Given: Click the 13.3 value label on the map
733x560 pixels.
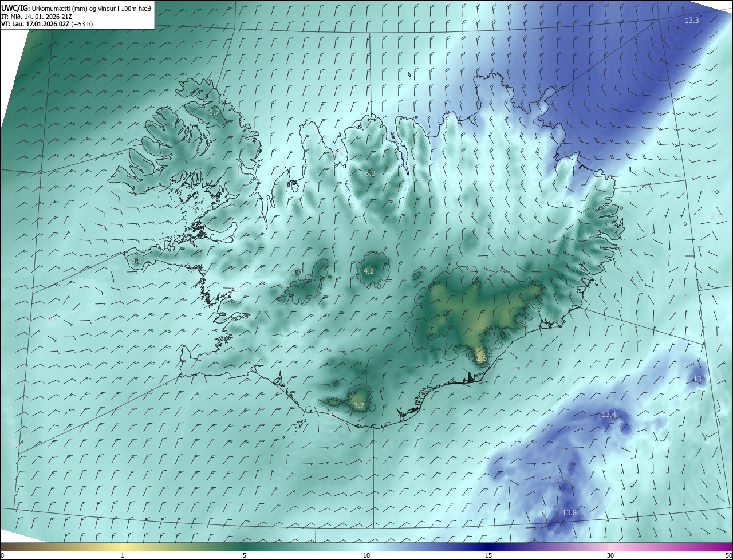Looking at the screenshot, I should (x=692, y=20).
